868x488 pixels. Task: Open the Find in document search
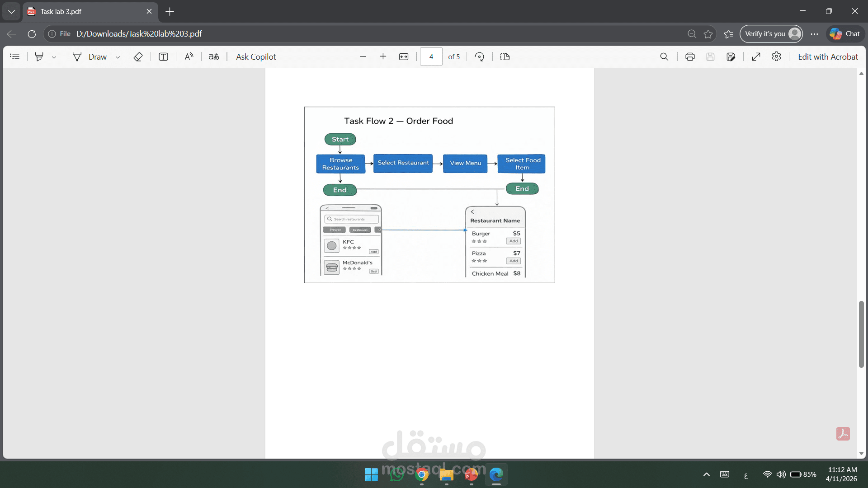pyautogui.click(x=664, y=56)
